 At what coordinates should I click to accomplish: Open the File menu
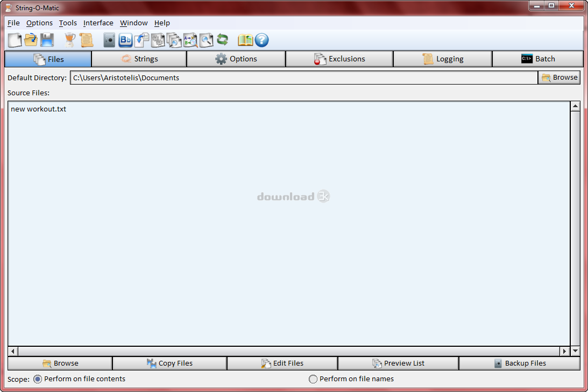click(x=13, y=23)
